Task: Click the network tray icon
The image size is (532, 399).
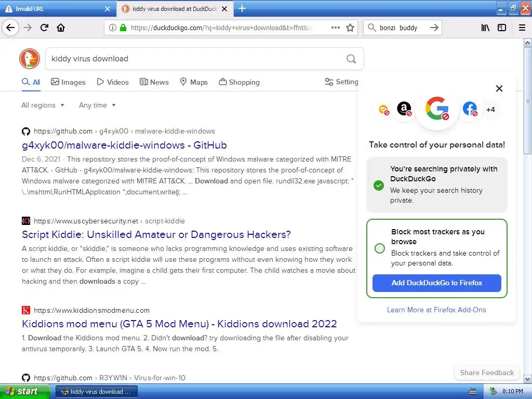Action: [x=493, y=391]
